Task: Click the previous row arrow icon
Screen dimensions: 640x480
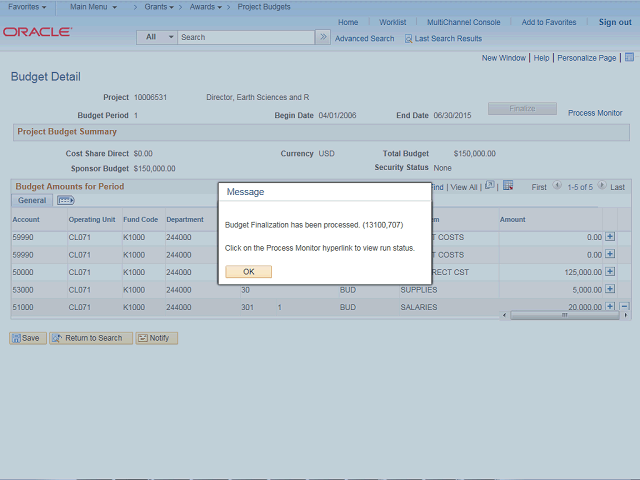Action: (x=557, y=185)
